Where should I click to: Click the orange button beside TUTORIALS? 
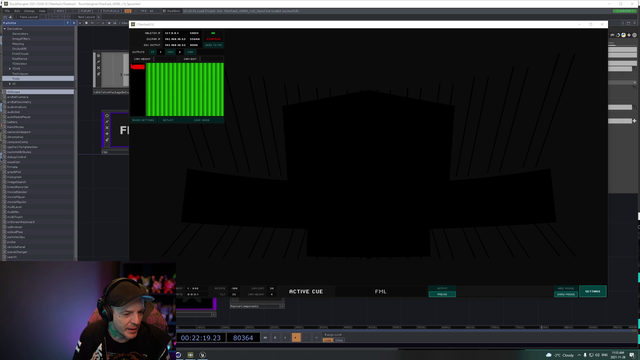pos(128,11)
